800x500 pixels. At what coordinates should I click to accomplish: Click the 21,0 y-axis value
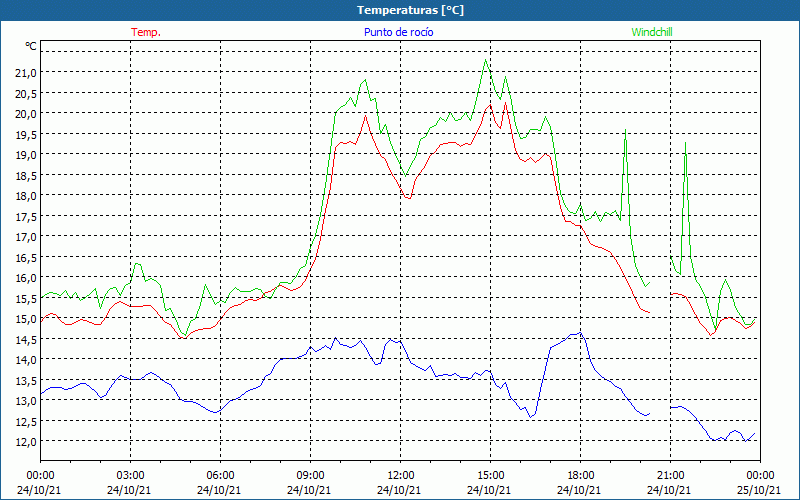tap(26, 72)
